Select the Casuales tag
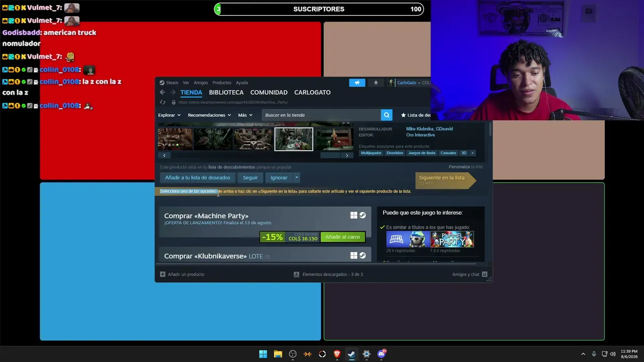Screen dimensions: 644x362 (448, 153)
